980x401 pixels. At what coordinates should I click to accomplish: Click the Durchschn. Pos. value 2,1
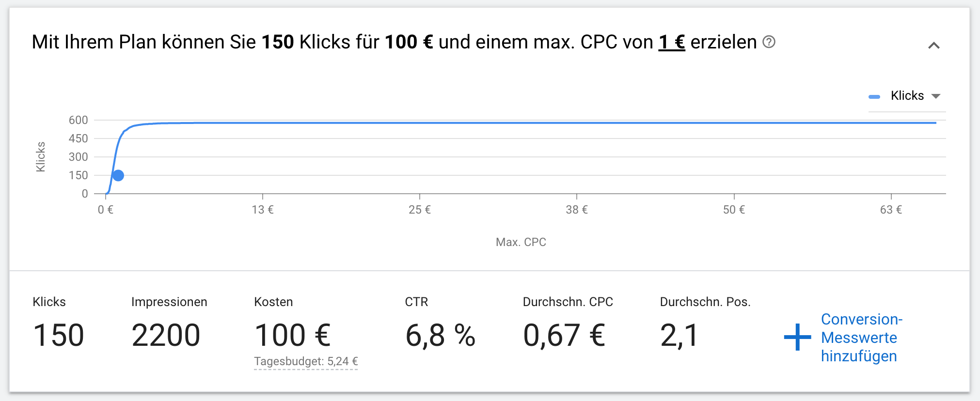tap(679, 335)
